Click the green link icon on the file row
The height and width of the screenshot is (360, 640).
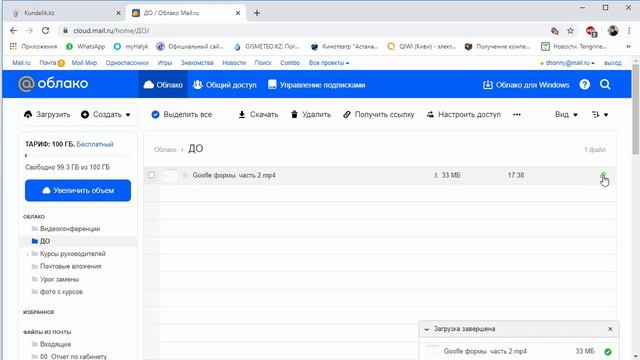(x=603, y=175)
